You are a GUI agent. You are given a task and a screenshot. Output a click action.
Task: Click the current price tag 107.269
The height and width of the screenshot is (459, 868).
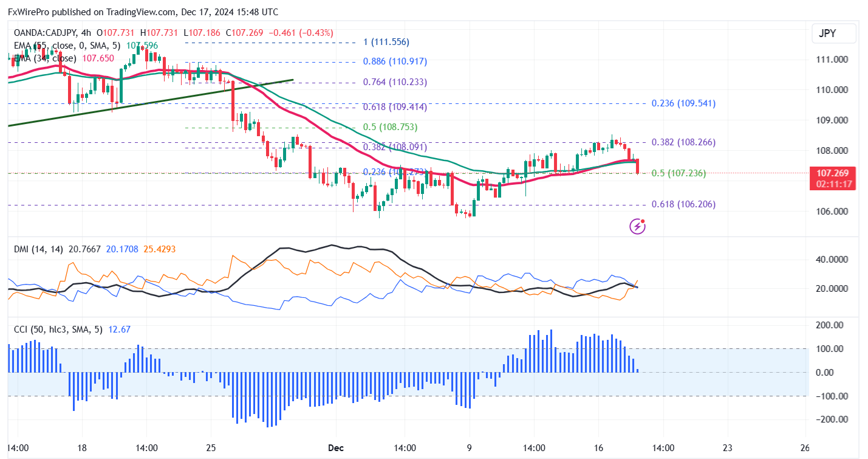point(833,173)
